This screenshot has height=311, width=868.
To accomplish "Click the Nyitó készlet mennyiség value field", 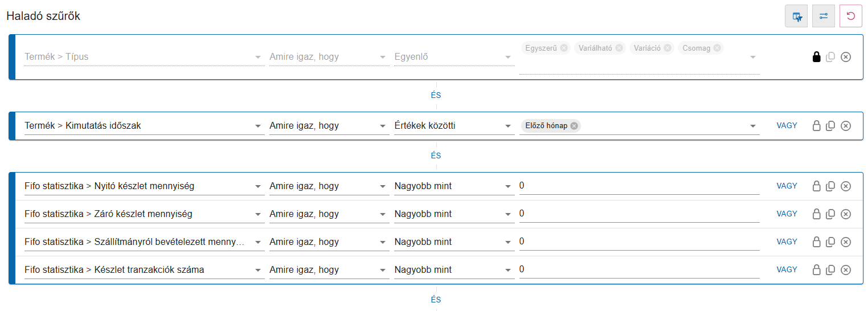I will 638,186.
